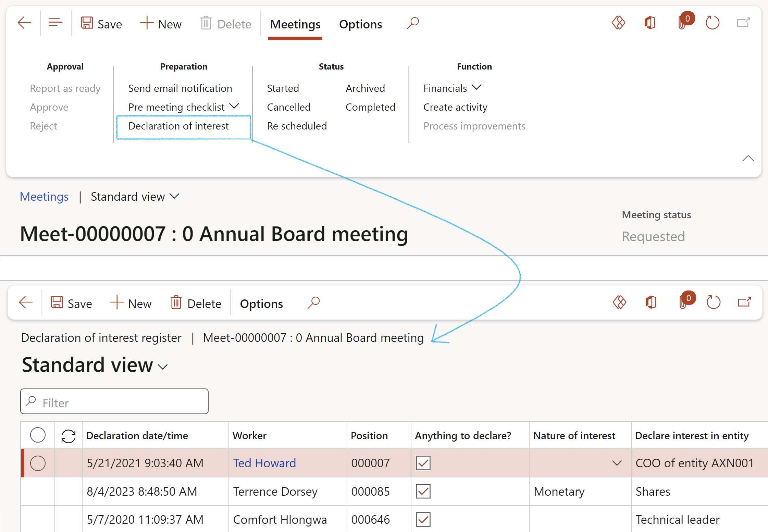Image resolution: width=768 pixels, height=532 pixels.
Task: Create a New meeting record
Action: 161,24
